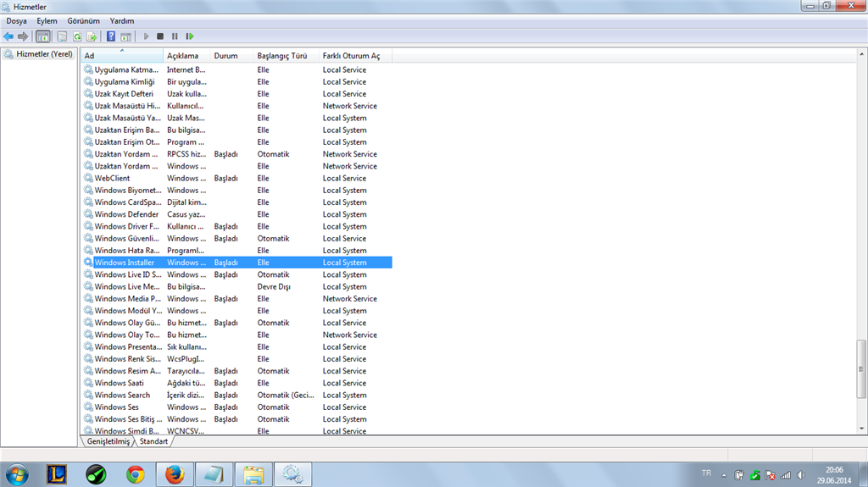
Task: Click the gear icon beside Windows CardSpa...
Action: pyautogui.click(x=88, y=202)
